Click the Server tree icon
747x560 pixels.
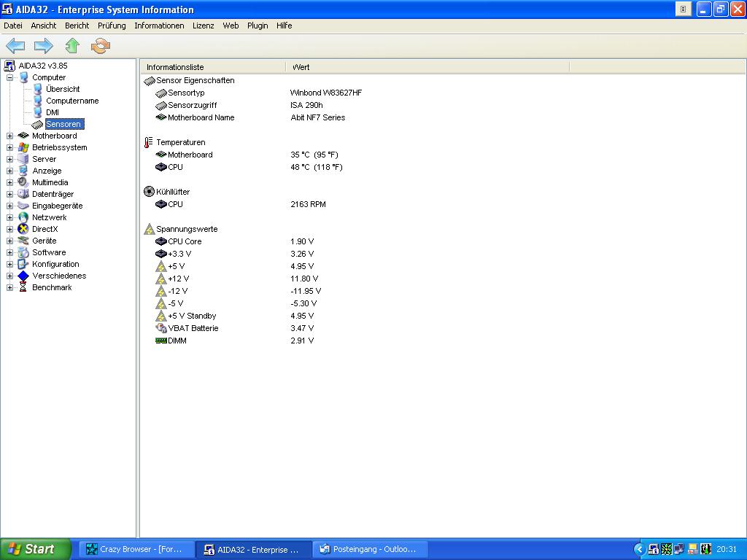[23, 159]
